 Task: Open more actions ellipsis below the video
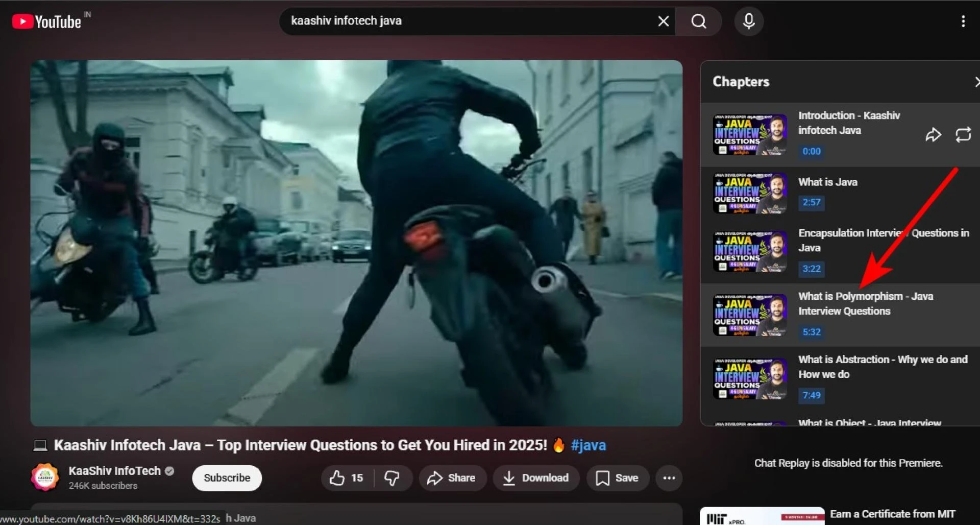point(669,478)
